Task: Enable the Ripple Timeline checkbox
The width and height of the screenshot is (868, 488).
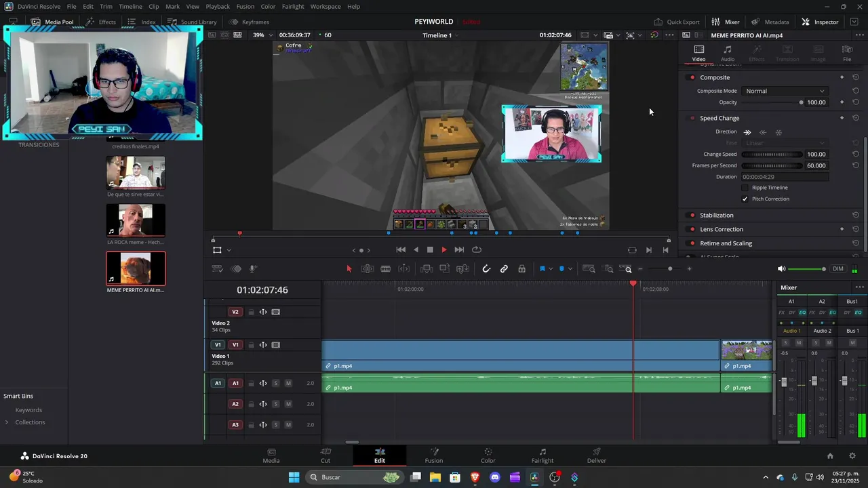Action: coord(745,188)
